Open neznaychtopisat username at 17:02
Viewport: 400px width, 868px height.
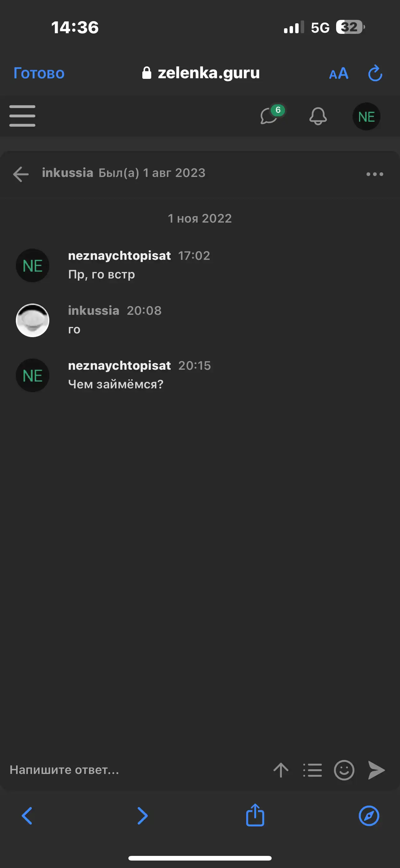(x=119, y=256)
